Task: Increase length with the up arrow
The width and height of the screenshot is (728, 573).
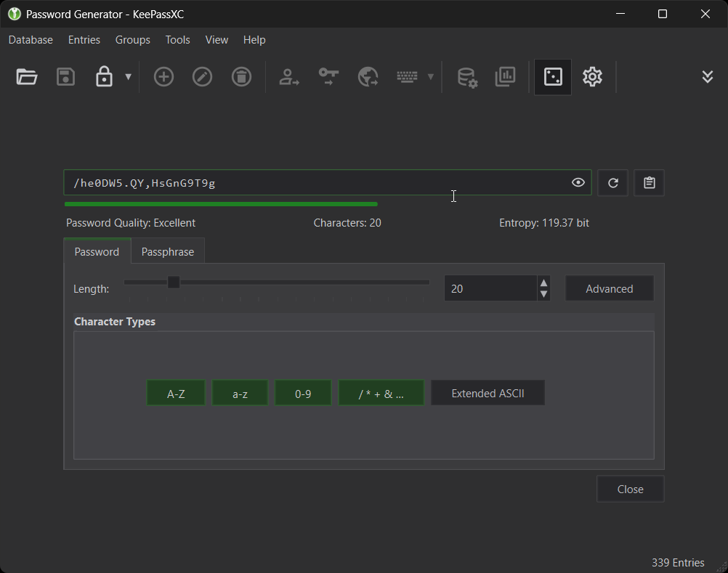Action: pyautogui.click(x=543, y=283)
